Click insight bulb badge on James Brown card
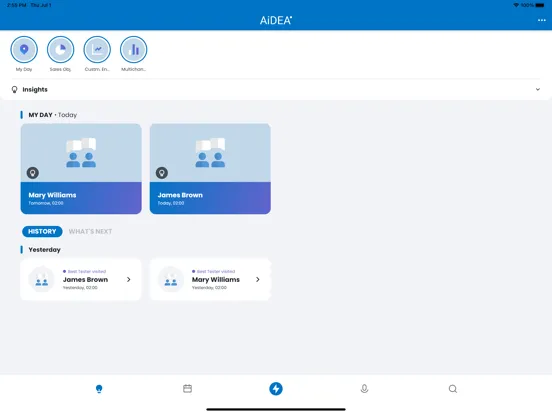This screenshot has height=414, width=552. point(162,173)
